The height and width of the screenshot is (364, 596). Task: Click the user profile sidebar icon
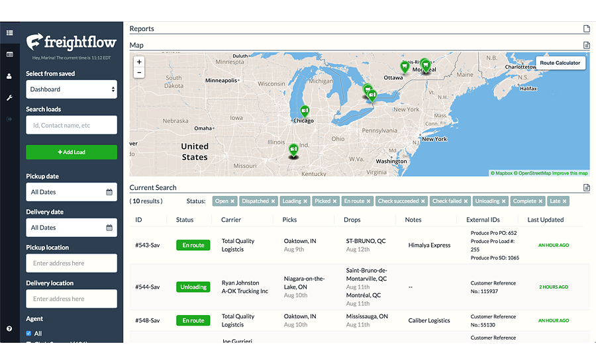pos(9,76)
